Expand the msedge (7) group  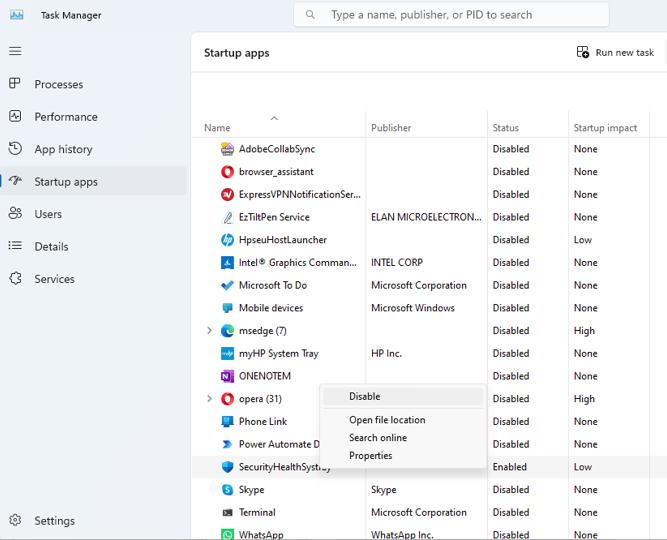pos(209,330)
